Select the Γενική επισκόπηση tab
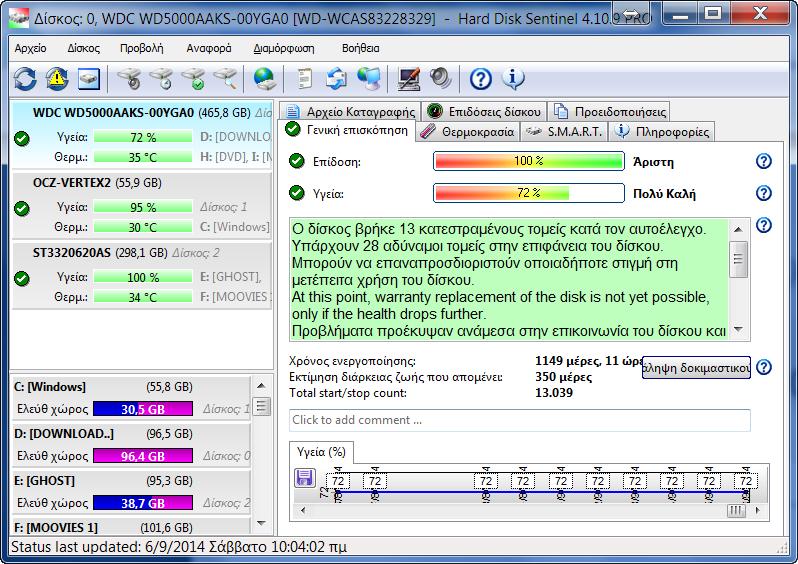Image resolution: width=798 pixels, height=564 pixels. 347,130
